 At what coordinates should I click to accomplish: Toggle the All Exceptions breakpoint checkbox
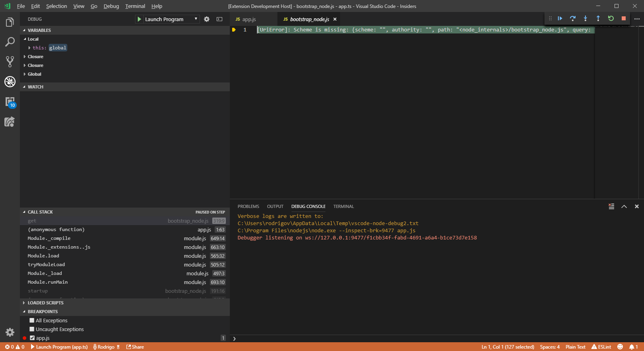(32, 320)
